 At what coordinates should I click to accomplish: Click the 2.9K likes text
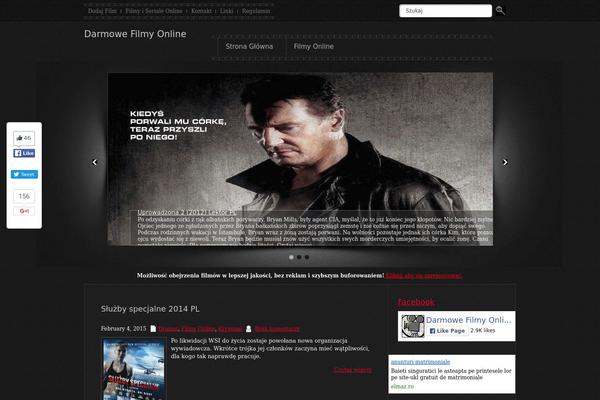483,330
